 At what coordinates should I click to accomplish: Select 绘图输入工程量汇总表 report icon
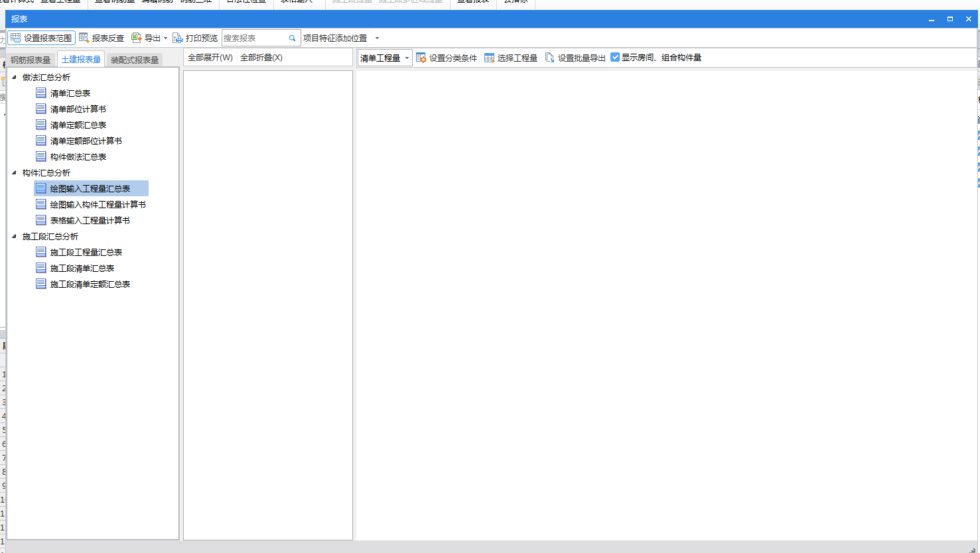click(41, 188)
